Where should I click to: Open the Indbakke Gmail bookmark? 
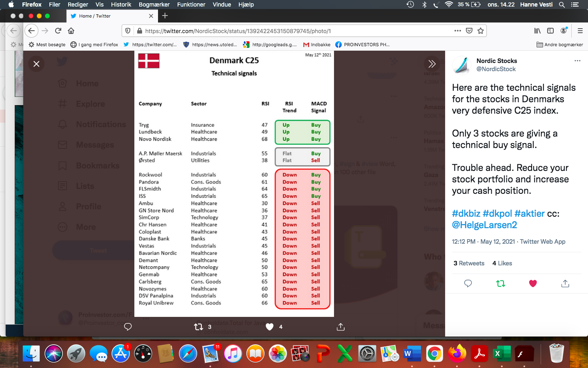pos(317,45)
